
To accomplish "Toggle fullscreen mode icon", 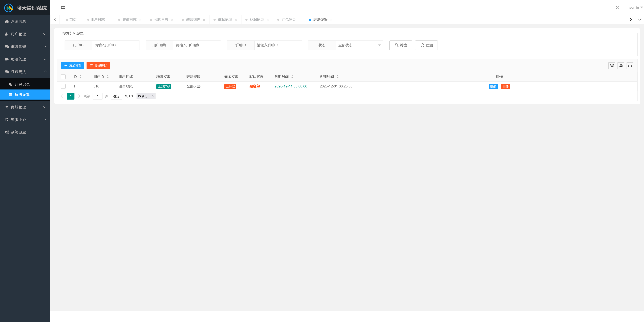I will point(618,8).
